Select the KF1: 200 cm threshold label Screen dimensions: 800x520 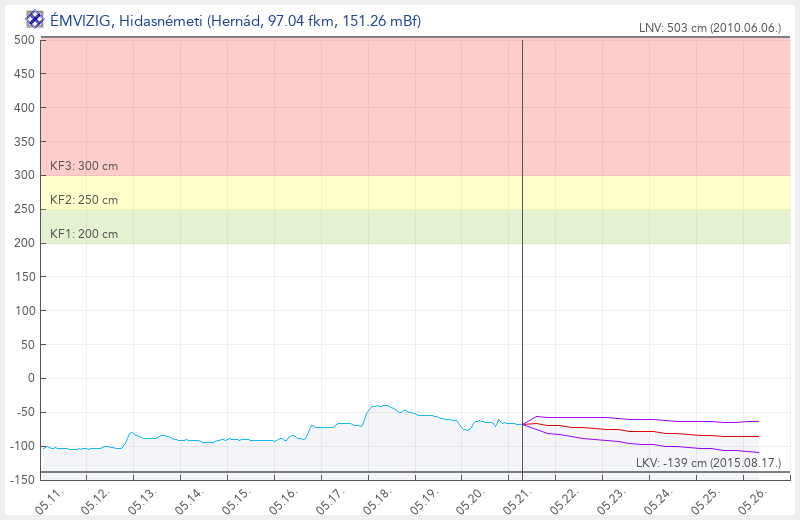(84, 234)
